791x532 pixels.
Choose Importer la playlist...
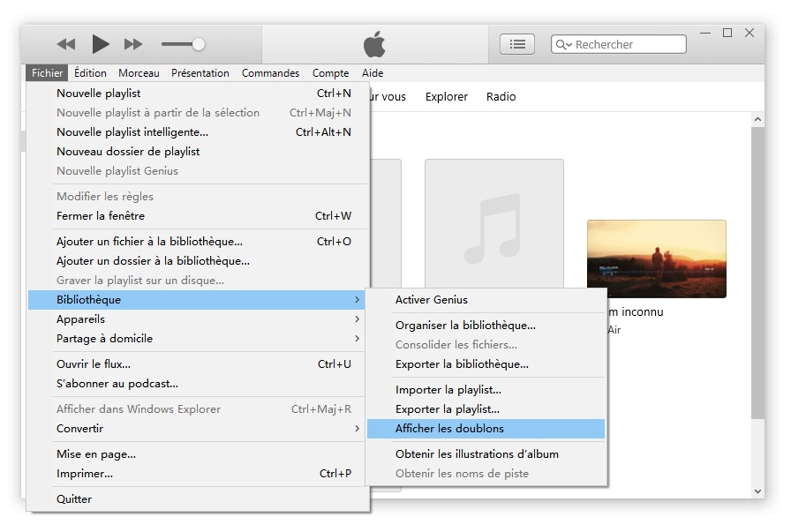tap(486, 390)
